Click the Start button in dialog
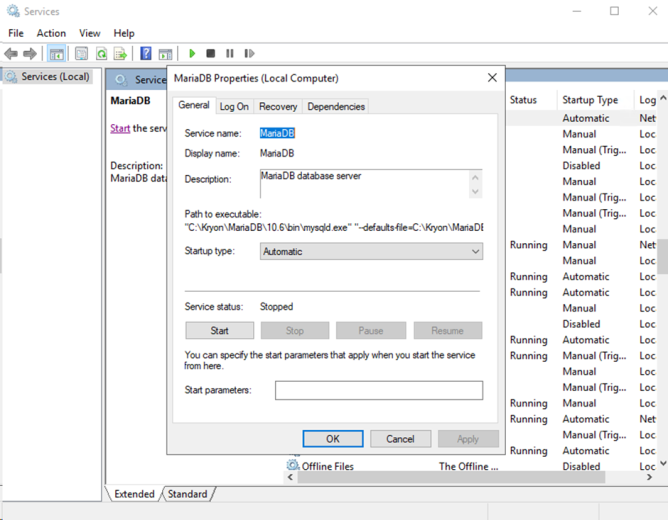This screenshot has width=668, height=520. coord(219,330)
